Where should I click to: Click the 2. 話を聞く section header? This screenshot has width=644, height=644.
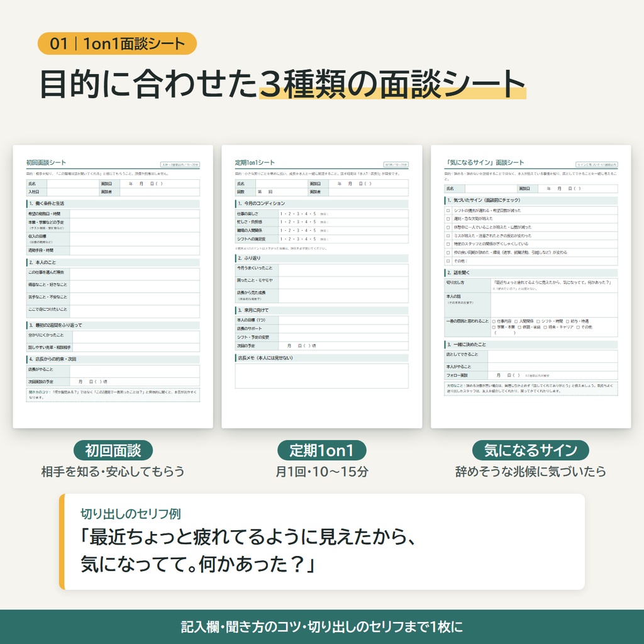[x=531, y=272]
